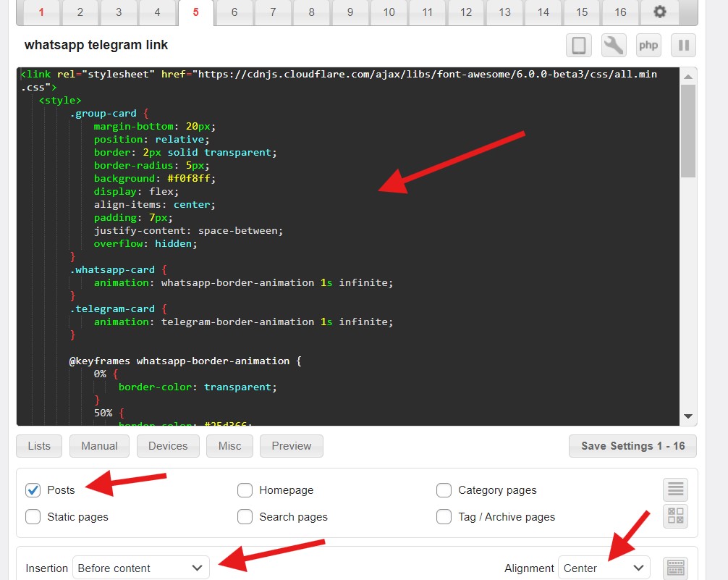
Task: Switch to block tab 16
Action: click(x=620, y=12)
